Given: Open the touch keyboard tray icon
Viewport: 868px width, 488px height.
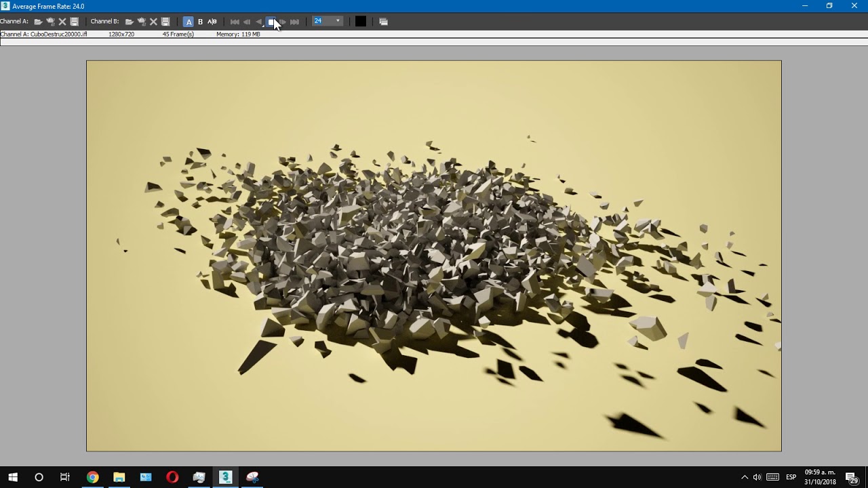Looking at the screenshot, I should [772, 477].
